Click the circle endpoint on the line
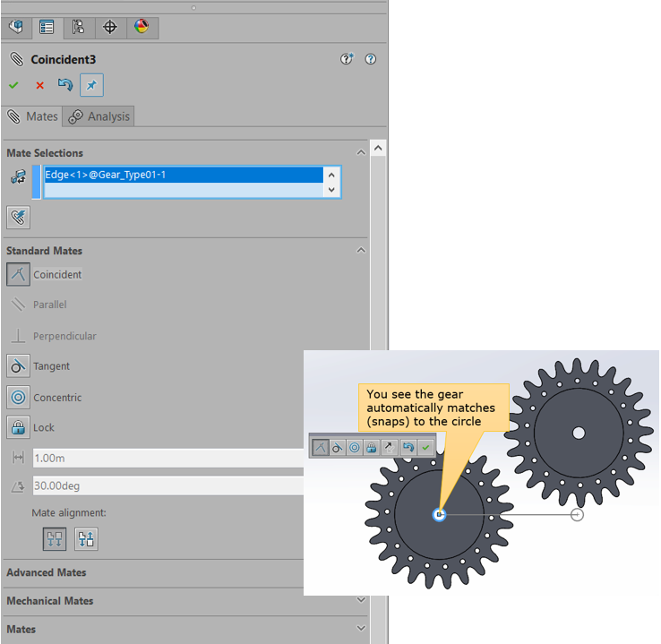 577,515
